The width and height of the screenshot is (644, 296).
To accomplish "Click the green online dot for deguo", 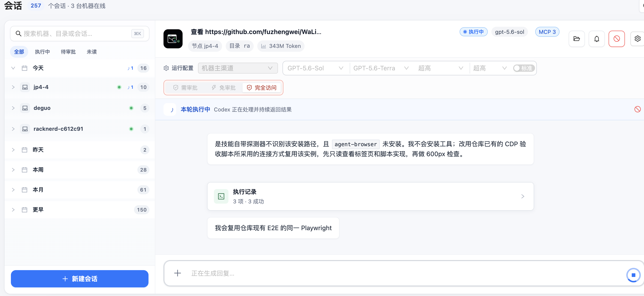I will [x=131, y=108].
